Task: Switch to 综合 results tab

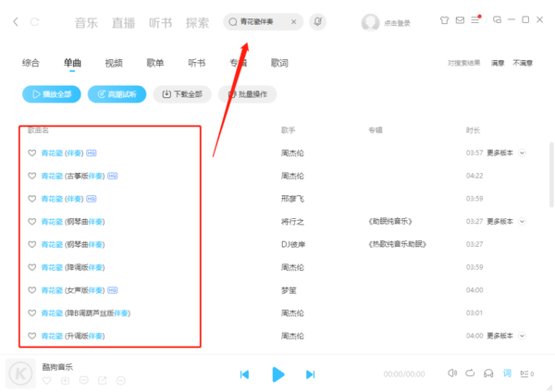Action: coord(31,63)
